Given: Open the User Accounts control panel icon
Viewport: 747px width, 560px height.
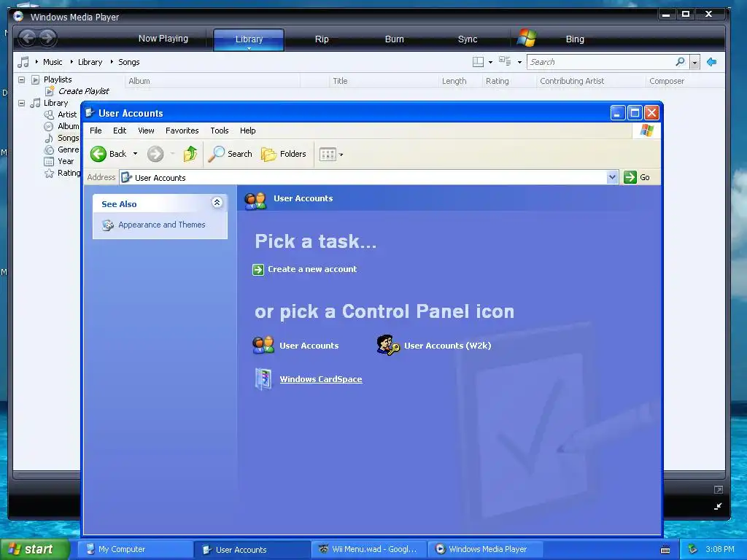Looking at the screenshot, I should [263, 345].
